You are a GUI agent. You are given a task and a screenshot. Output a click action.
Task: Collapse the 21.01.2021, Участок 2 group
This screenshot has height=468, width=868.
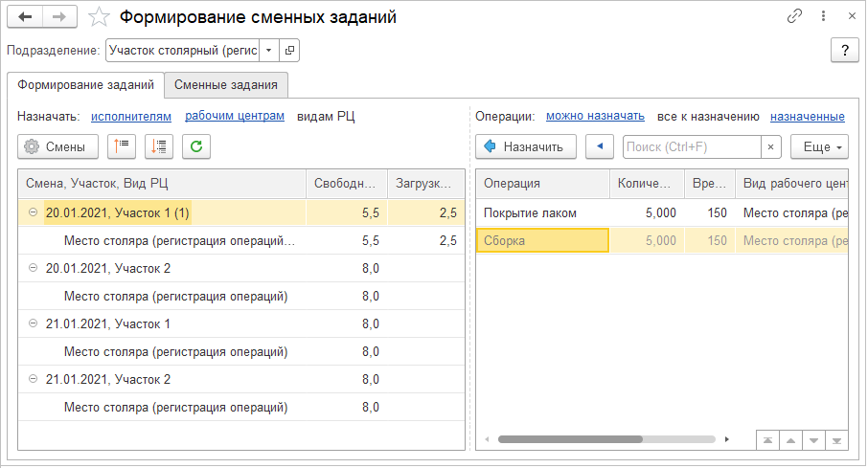33,380
